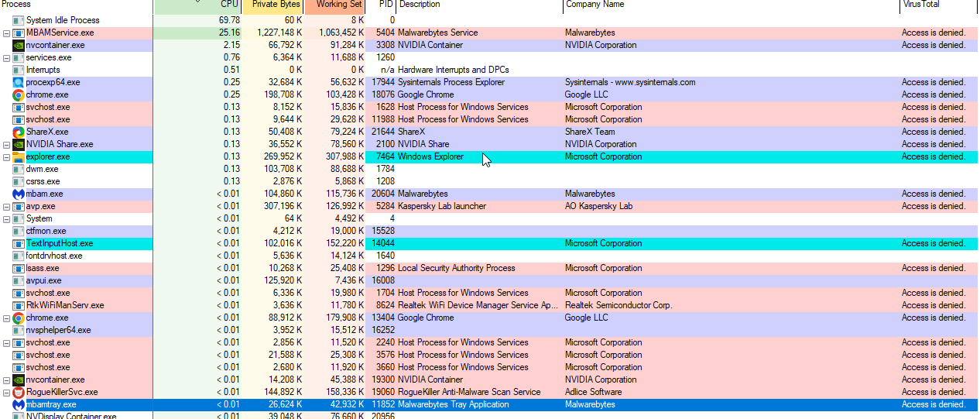The height and width of the screenshot is (419, 980).
Task: Collapse the explorer.exe process tree
Action: click(x=6, y=156)
